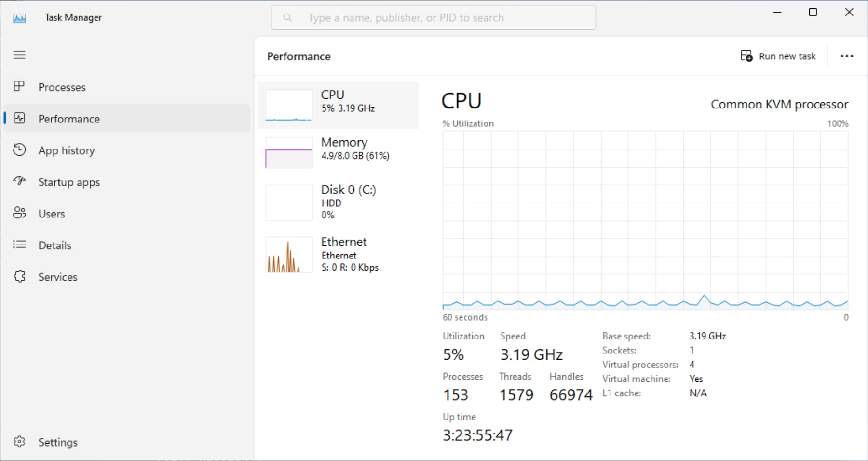This screenshot has height=461, width=868.
Task: Click inside the search input field
Action: click(x=434, y=17)
